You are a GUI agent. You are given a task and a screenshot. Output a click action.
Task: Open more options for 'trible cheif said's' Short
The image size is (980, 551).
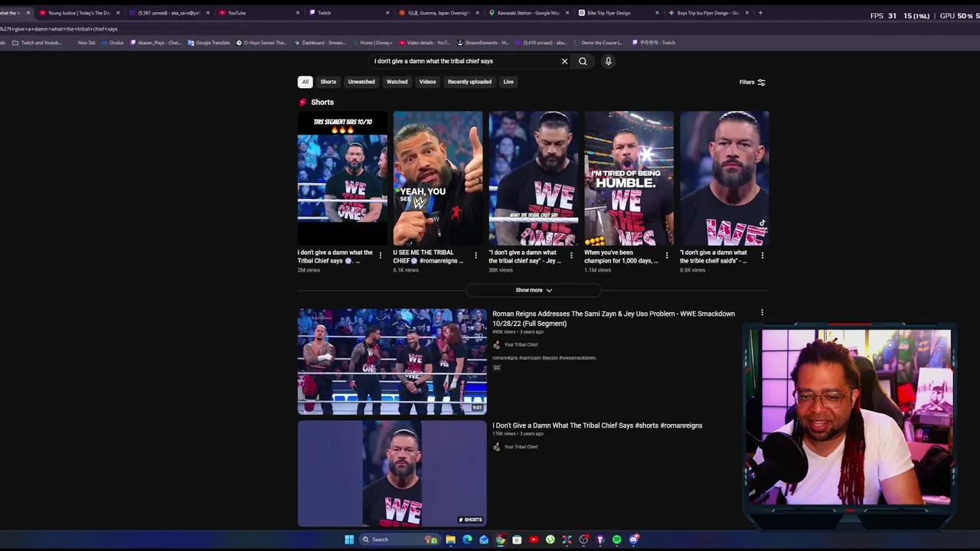763,256
